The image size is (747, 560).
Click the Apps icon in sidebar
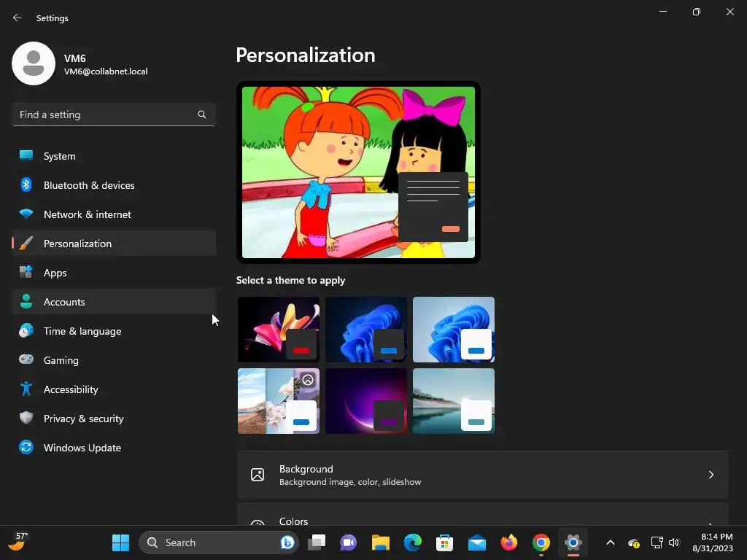point(26,273)
